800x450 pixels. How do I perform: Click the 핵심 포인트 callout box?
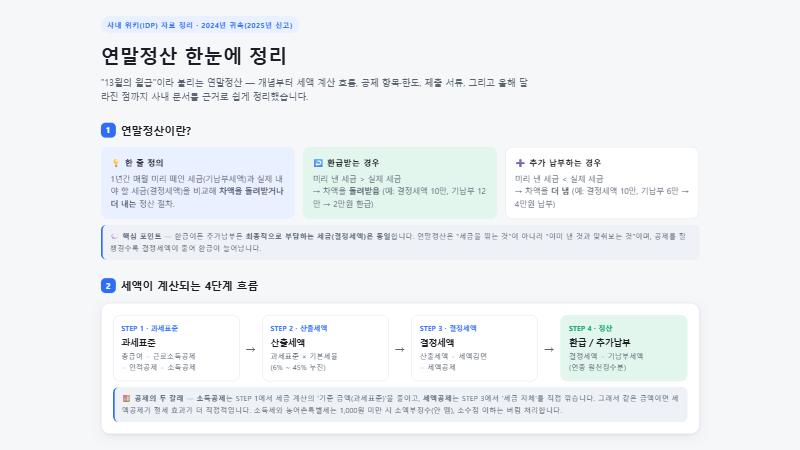tap(401, 242)
